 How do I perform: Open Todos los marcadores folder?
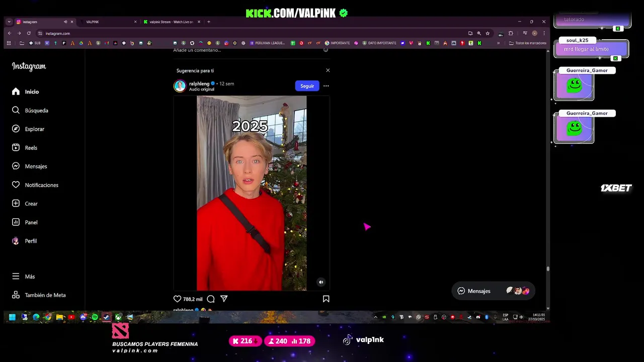click(x=527, y=43)
